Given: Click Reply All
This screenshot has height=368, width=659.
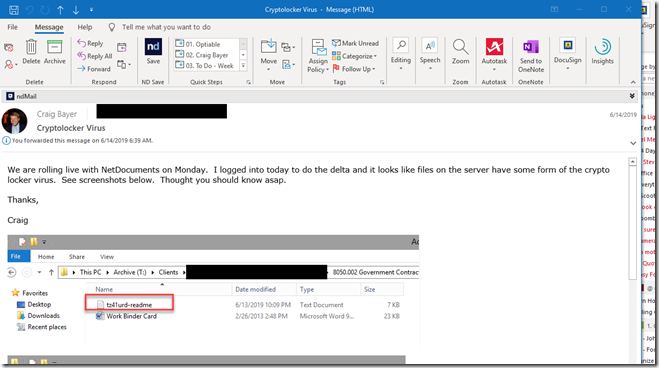Looking at the screenshot, I should point(95,55).
